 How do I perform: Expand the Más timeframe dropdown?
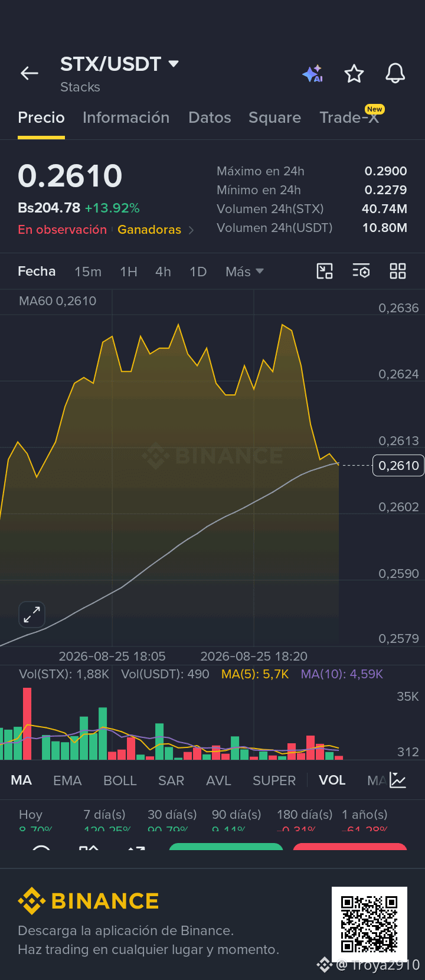coord(244,272)
